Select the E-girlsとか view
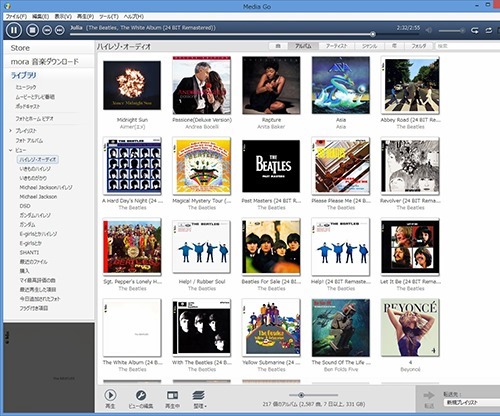The height and width of the screenshot is (416, 500). [31, 243]
